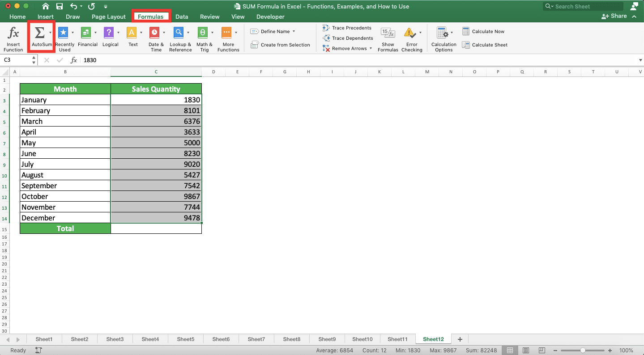Collapse the ribbon chevron next to Share
The image size is (644, 355).
pyautogui.click(x=634, y=16)
